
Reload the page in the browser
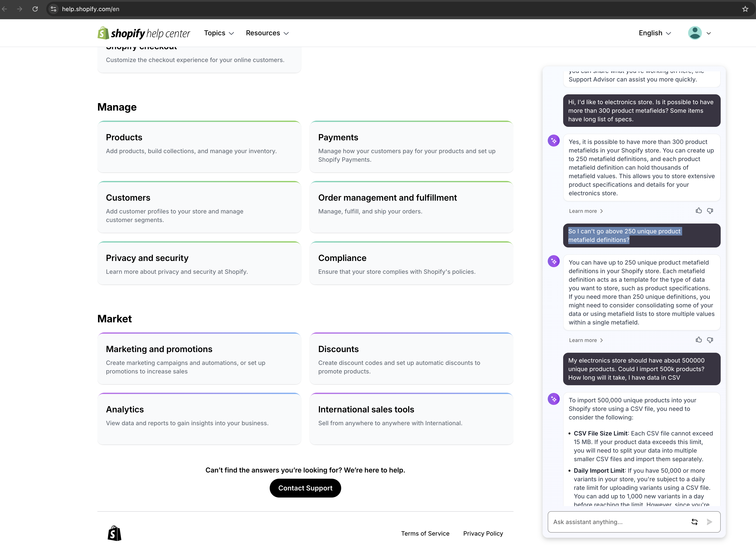(35, 9)
